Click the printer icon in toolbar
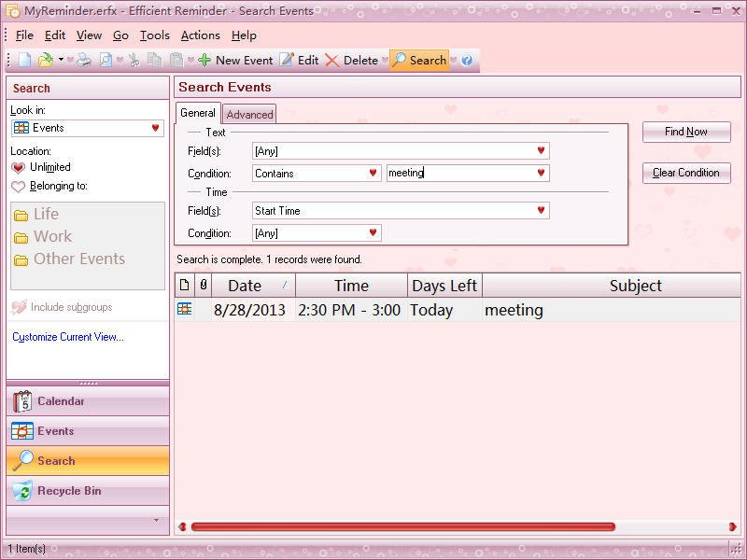Image resolution: width=747 pixels, height=560 pixels. (84, 60)
